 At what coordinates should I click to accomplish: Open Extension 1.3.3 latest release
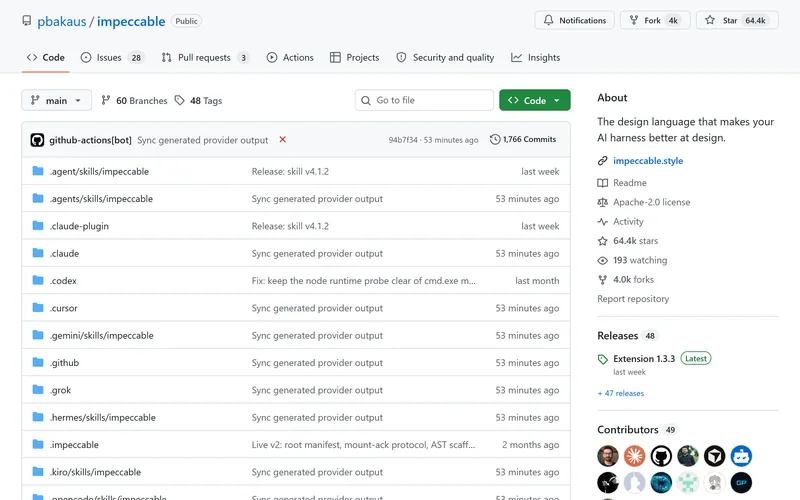(x=644, y=359)
